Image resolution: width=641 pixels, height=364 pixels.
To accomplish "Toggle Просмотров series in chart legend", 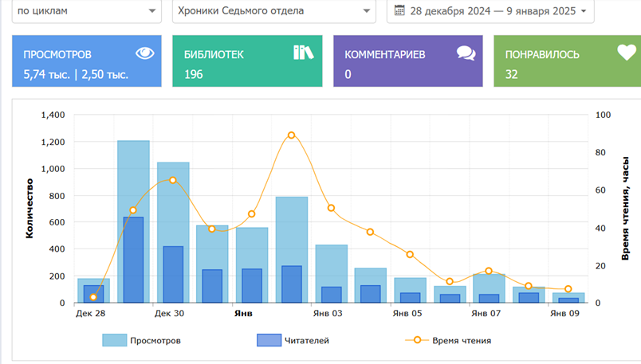I will (x=155, y=340).
